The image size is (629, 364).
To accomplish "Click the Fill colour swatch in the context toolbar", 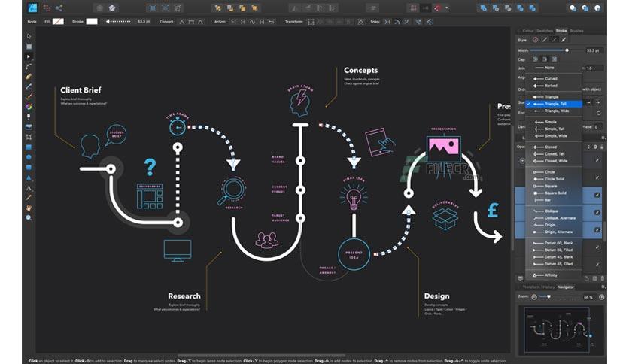I will point(58,22).
